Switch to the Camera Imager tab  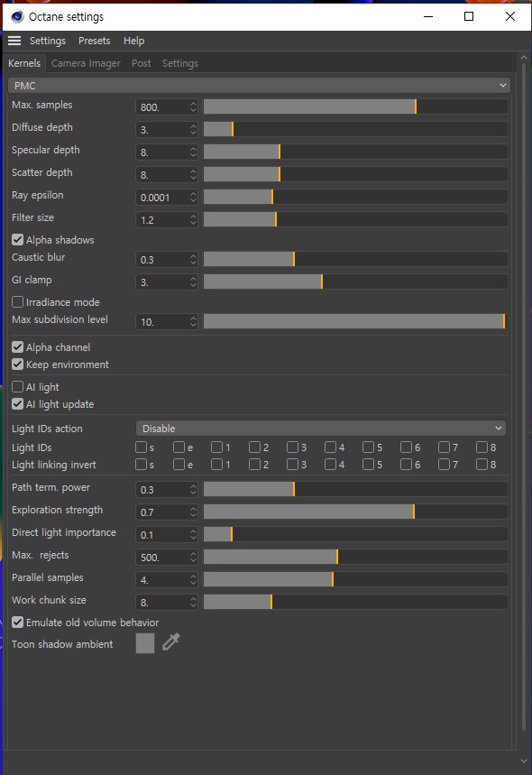pos(86,63)
